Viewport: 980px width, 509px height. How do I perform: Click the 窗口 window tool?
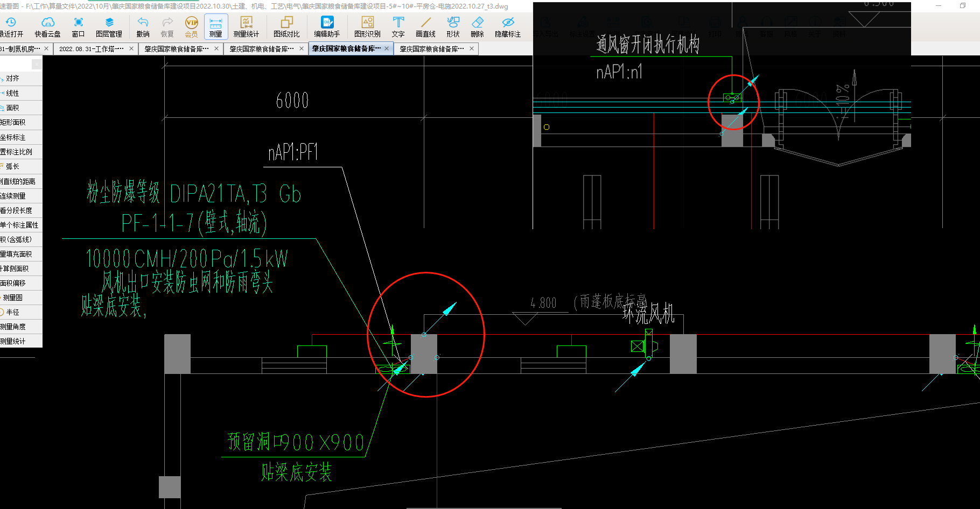click(78, 27)
